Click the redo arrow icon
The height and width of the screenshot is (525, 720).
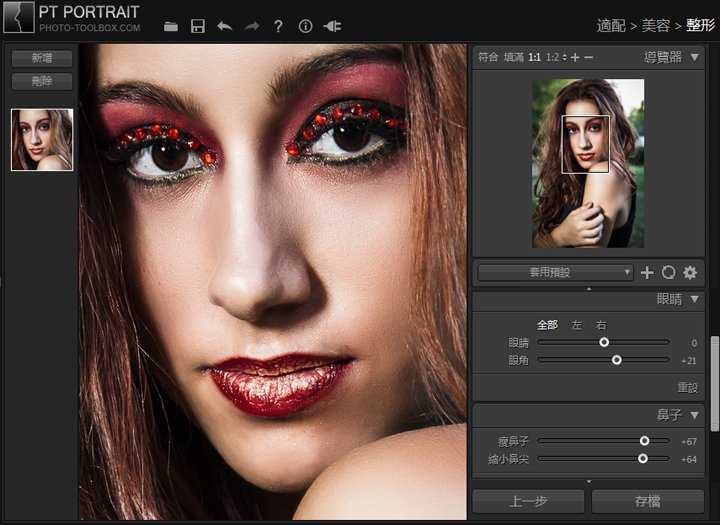click(251, 26)
